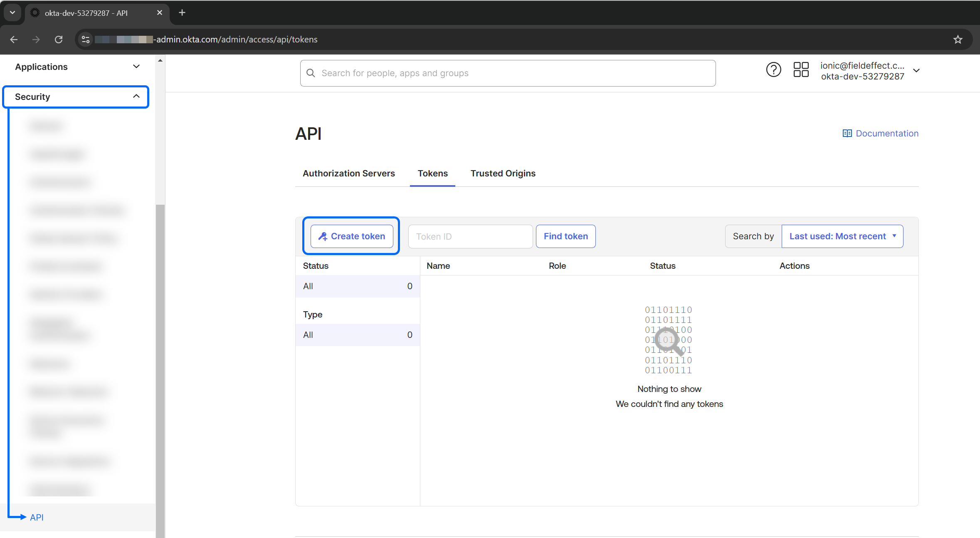This screenshot has height=538, width=980.
Task: Open the Last used: Most recent dropdown
Action: click(x=842, y=236)
